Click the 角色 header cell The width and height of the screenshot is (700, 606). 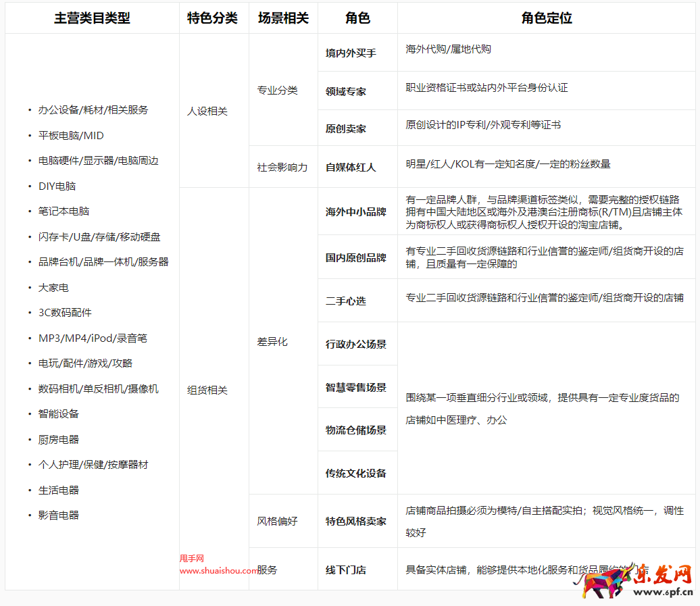357,18
